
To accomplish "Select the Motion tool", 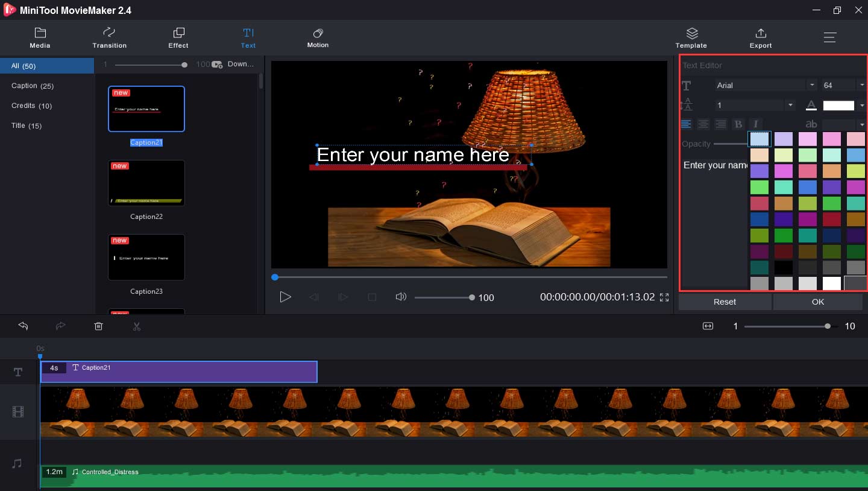I will pos(318,37).
